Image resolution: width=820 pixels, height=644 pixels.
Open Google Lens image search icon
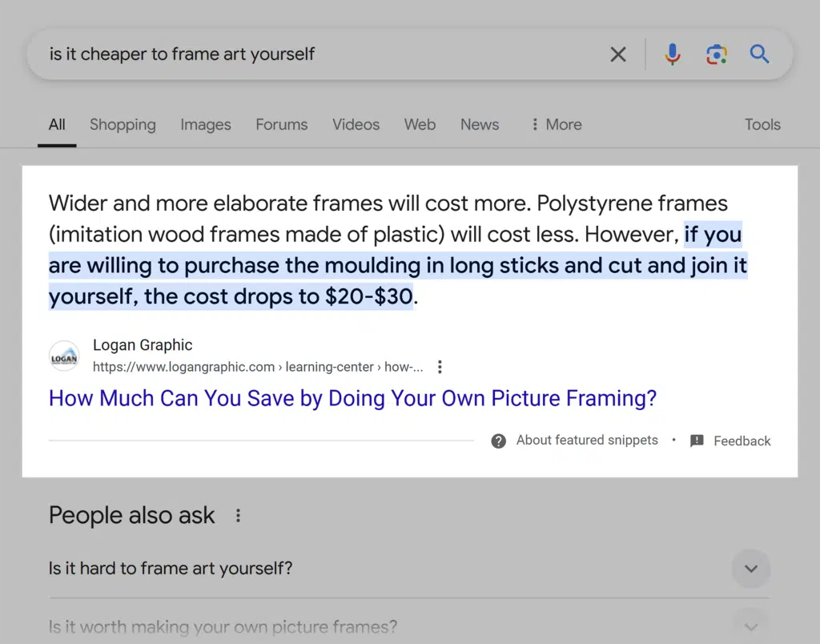pyautogui.click(x=716, y=54)
